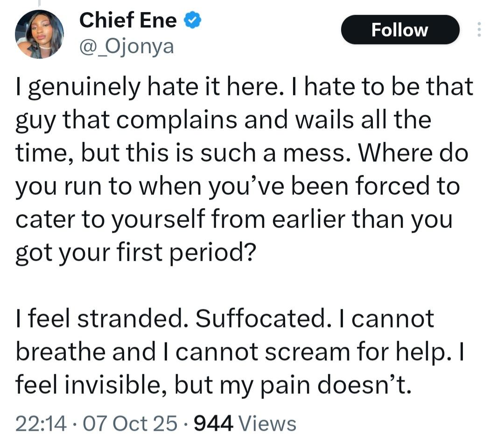Click the blue verified badge beside Chief Ene
504x448 pixels.
coord(194,21)
